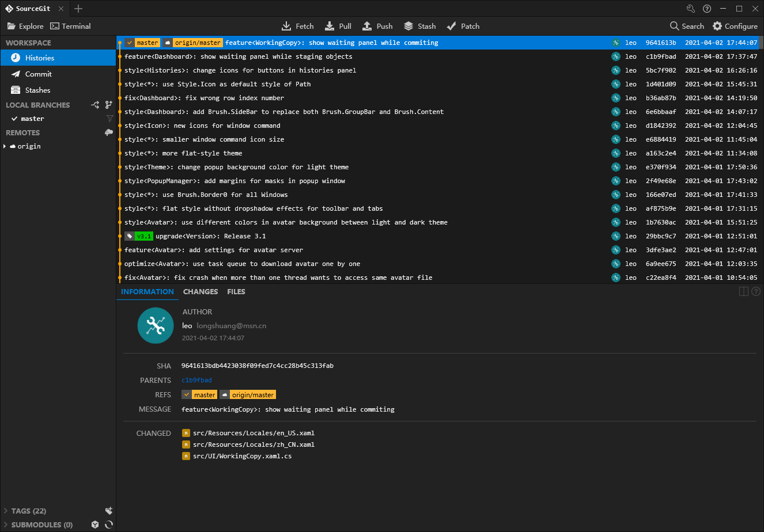
Task: Click the add remote cloud icon
Action: 109,132
